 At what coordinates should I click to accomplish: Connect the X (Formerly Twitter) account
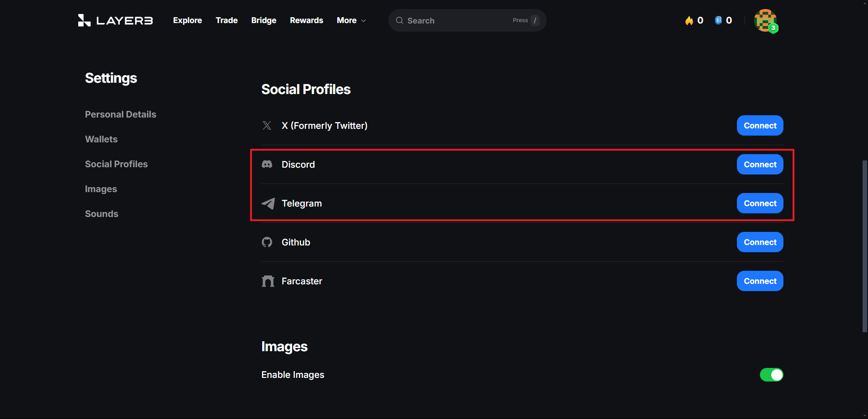point(760,126)
